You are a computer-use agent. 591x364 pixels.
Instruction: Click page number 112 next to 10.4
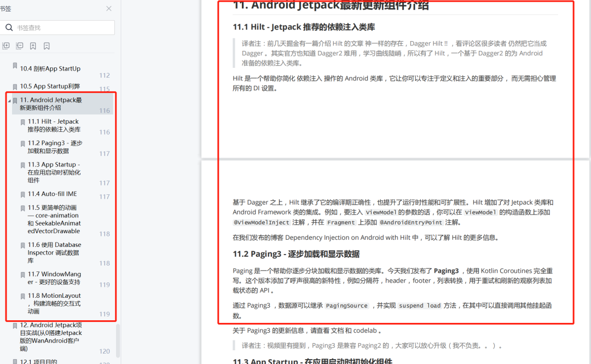(x=105, y=76)
